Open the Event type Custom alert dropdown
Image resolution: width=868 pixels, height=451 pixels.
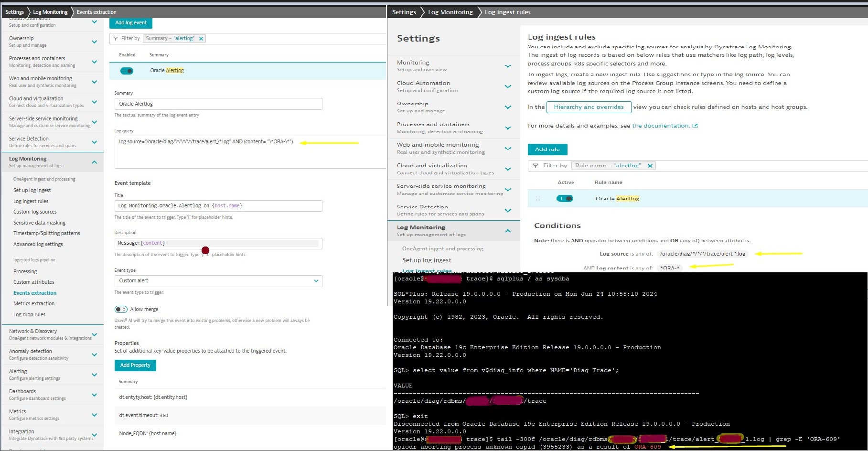click(218, 281)
